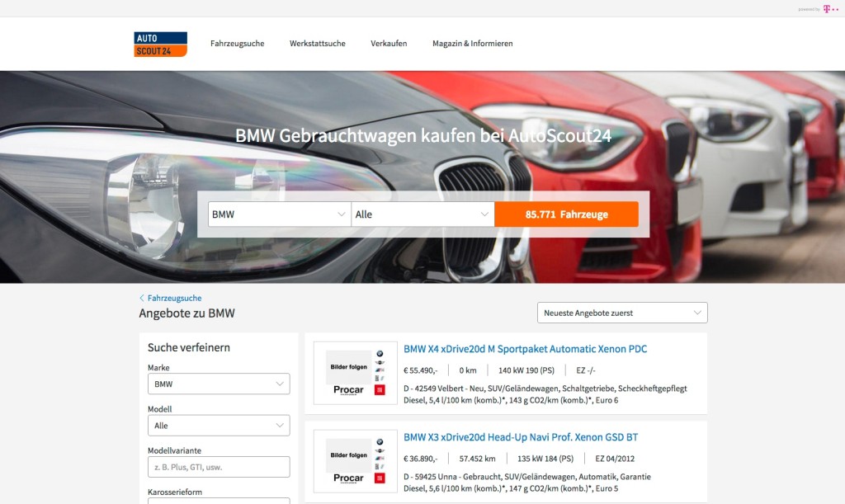Open the Fahrzeugsuche menu

click(x=237, y=44)
